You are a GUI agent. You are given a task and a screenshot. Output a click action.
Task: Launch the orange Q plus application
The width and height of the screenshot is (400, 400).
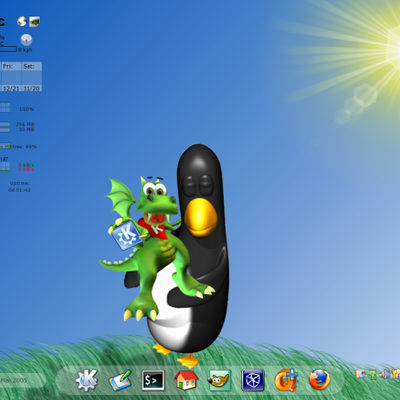(286, 380)
